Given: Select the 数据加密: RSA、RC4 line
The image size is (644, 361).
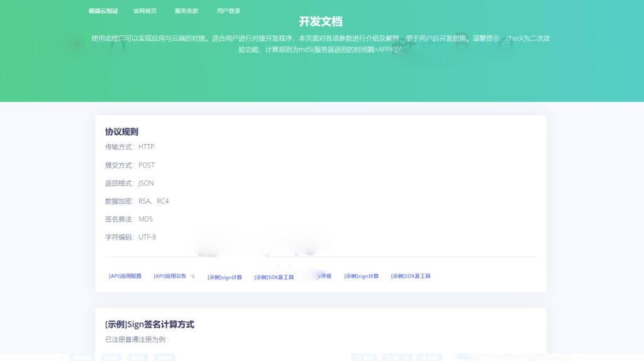Looking at the screenshot, I should 136,201.
